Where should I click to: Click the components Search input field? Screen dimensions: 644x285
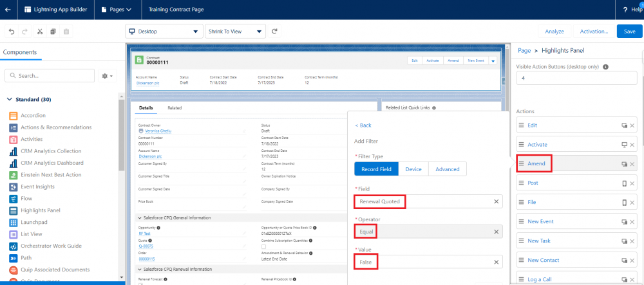tap(50, 76)
